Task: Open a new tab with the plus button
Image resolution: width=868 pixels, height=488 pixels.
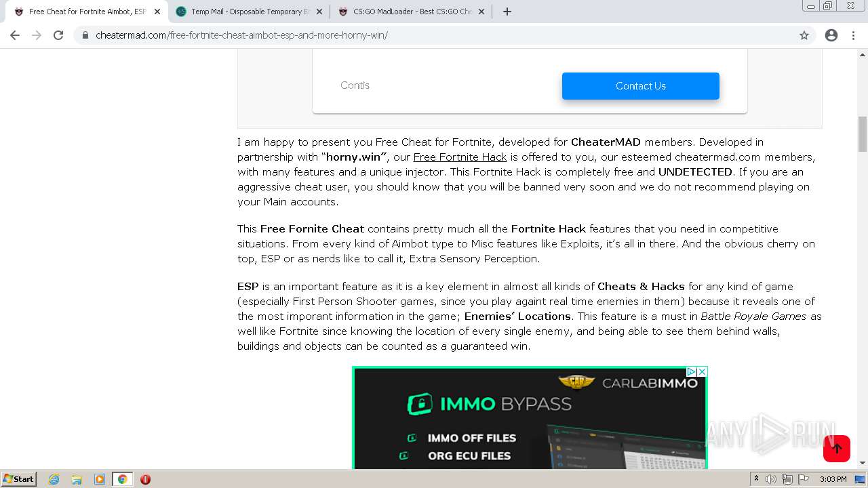Action: pyautogui.click(x=507, y=12)
